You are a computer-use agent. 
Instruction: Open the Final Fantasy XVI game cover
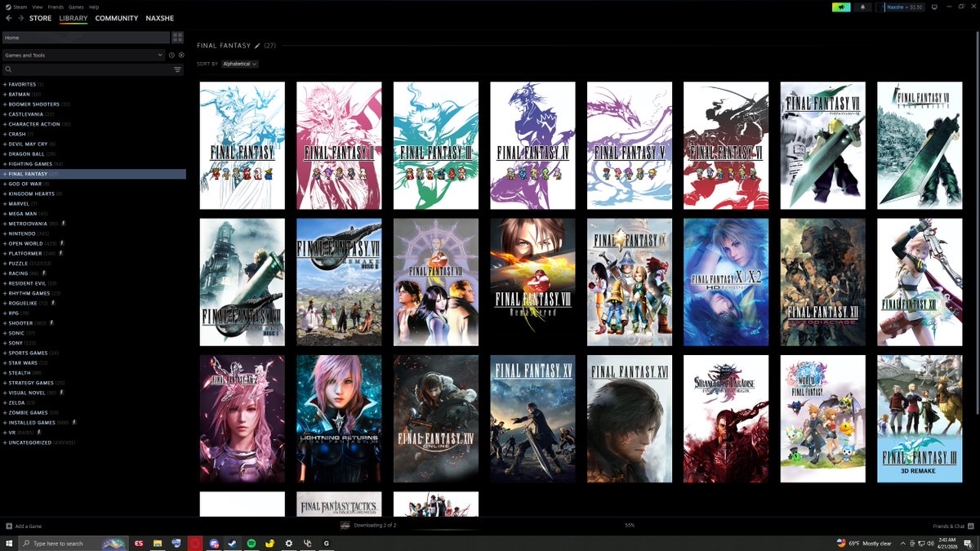(630, 419)
